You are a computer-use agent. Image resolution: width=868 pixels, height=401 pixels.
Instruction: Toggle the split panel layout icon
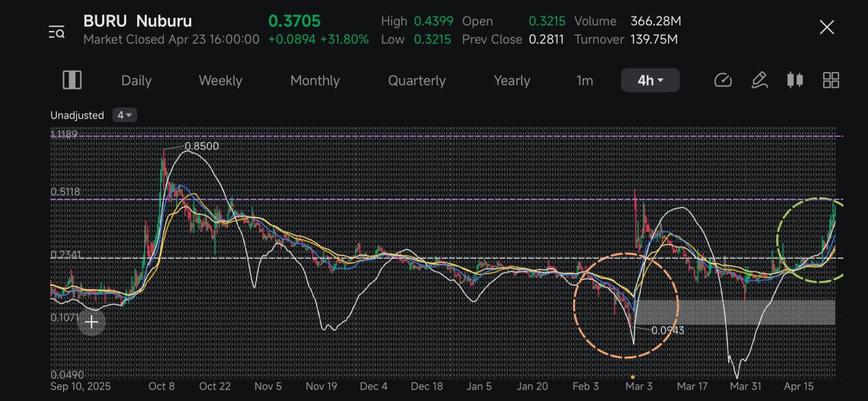click(72, 80)
